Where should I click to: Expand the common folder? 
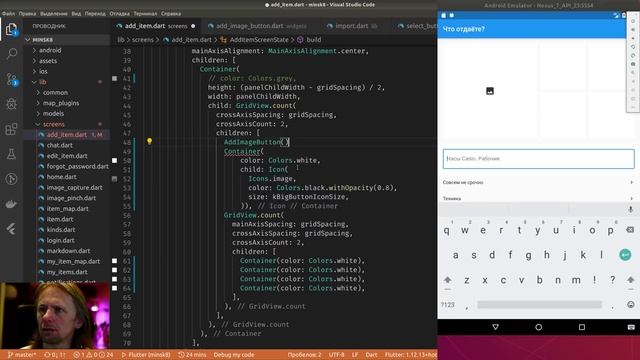[x=67, y=92]
